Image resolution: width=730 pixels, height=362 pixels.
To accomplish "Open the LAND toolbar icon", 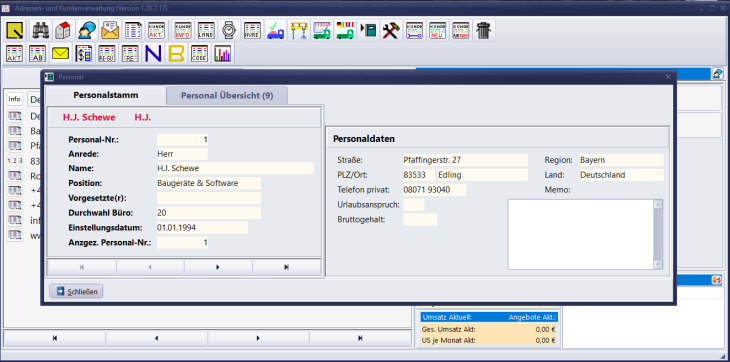I will pyautogui.click(x=206, y=30).
